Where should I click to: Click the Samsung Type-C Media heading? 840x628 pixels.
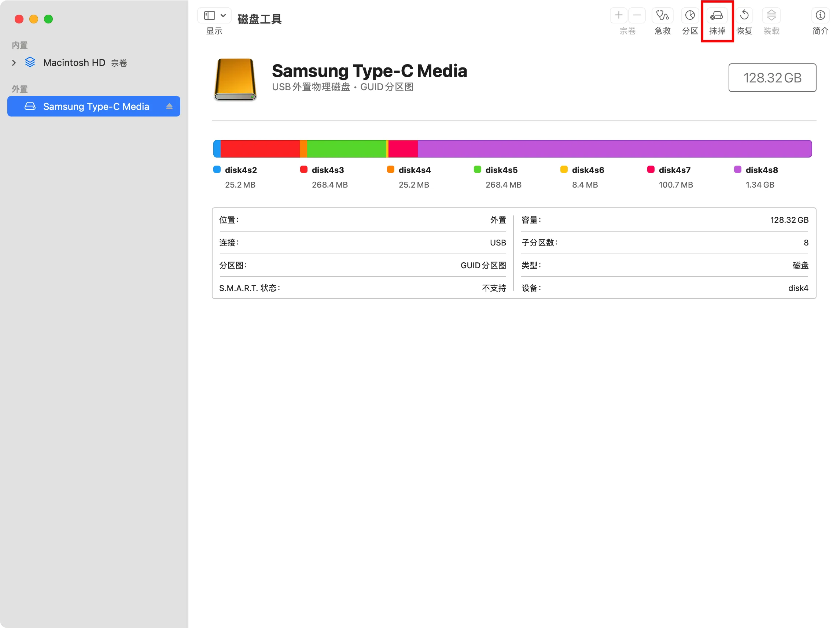click(x=369, y=71)
